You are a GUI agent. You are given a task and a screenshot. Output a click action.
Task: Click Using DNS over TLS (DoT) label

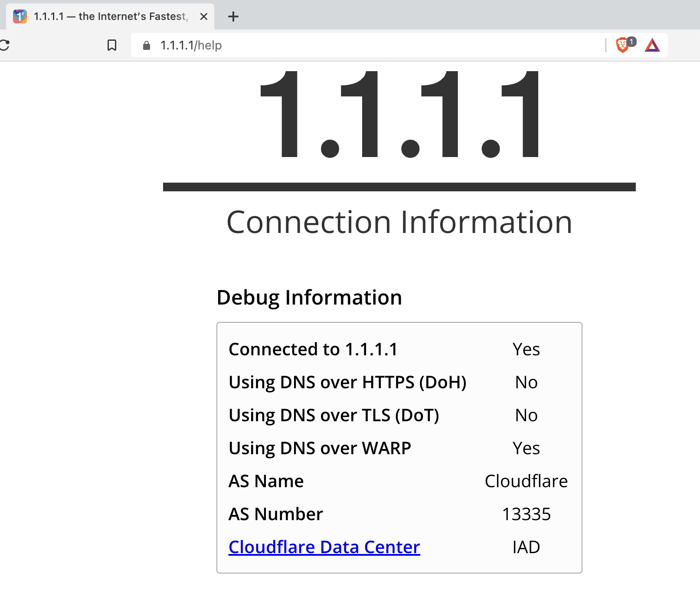pyautogui.click(x=334, y=415)
